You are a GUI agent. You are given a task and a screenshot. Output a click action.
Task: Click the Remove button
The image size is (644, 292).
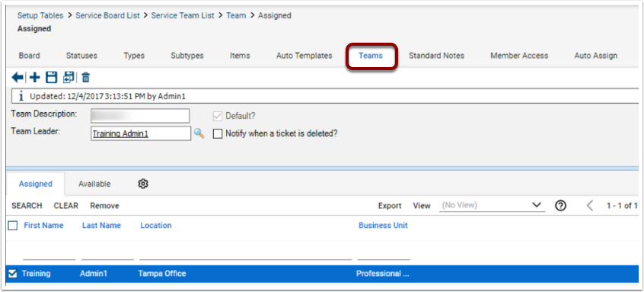point(105,206)
